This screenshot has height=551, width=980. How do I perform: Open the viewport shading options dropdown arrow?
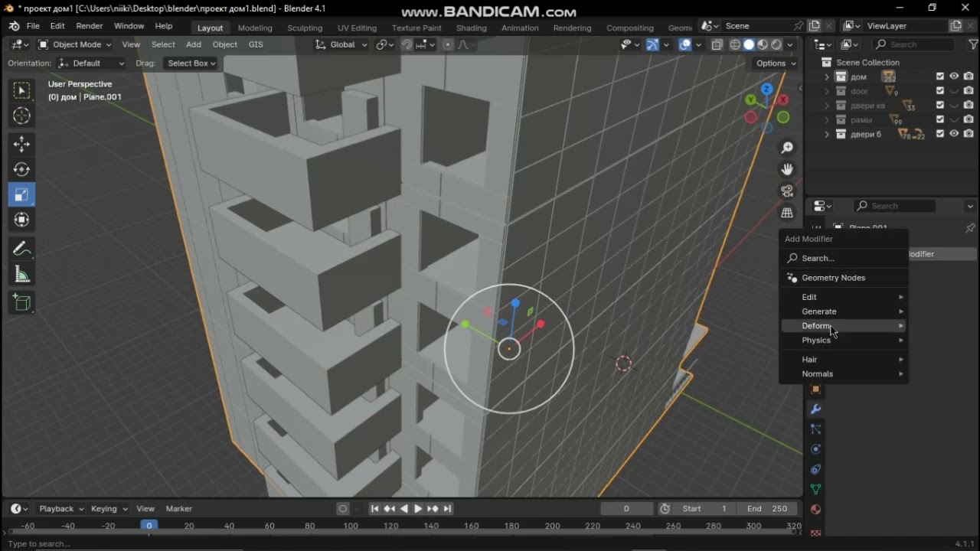tap(791, 45)
